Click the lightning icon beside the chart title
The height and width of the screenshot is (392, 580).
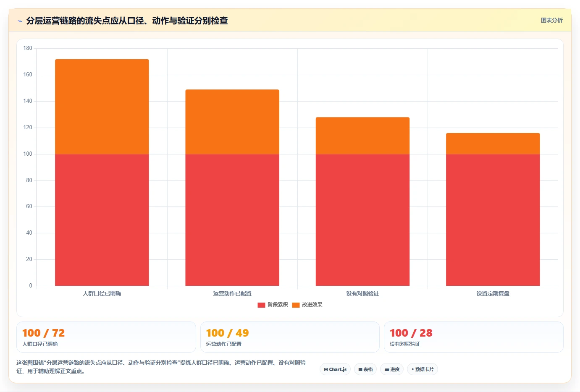tap(20, 21)
